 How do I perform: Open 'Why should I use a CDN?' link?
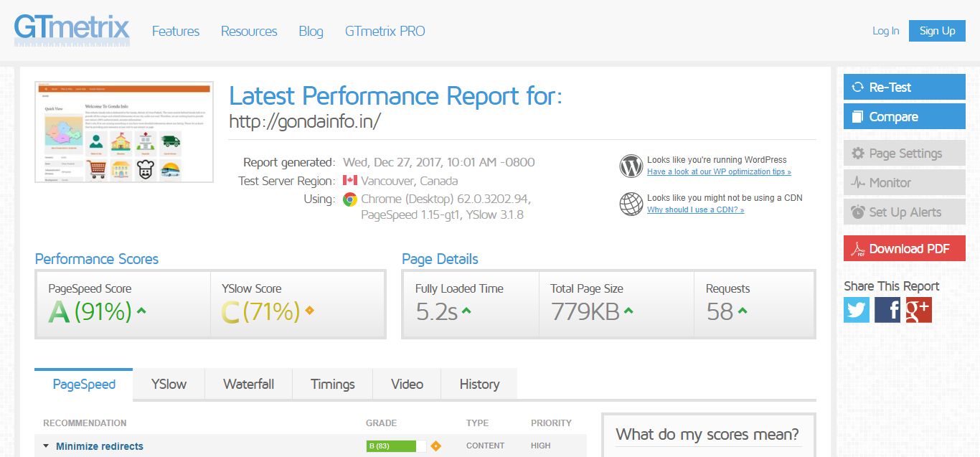(x=695, y=210)
